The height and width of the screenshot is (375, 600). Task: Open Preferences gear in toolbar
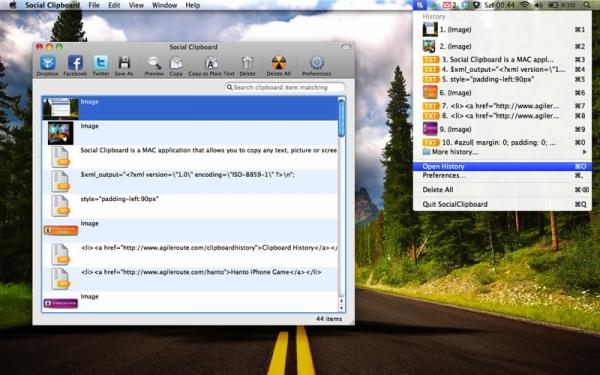coord(316,65)
